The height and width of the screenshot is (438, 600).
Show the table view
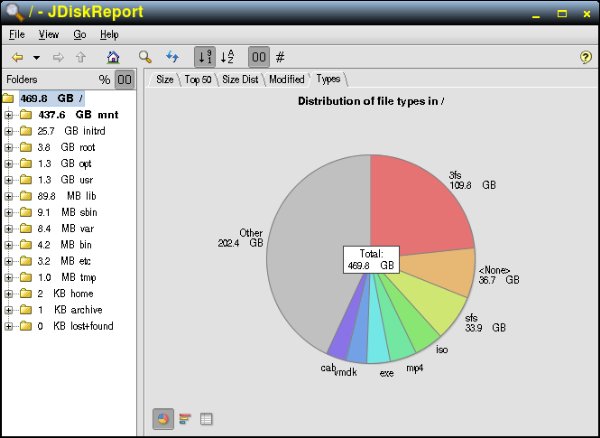click(206, 419)
